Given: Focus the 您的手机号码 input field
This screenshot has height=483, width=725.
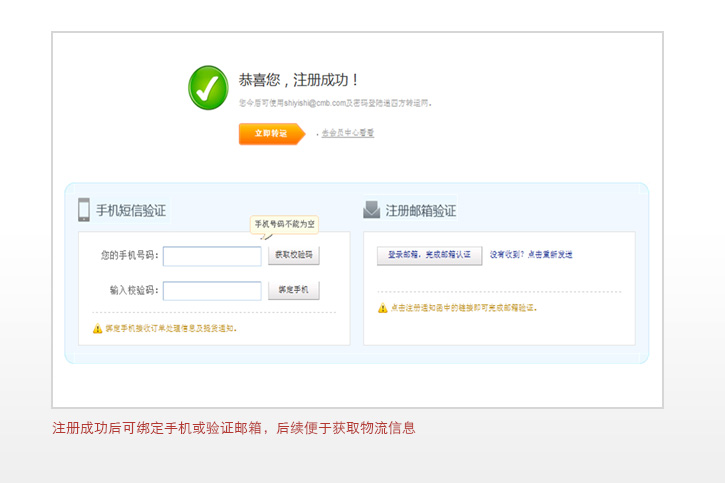Looking at the screenshot, I should pyautogui.click(x=212, y=256).
